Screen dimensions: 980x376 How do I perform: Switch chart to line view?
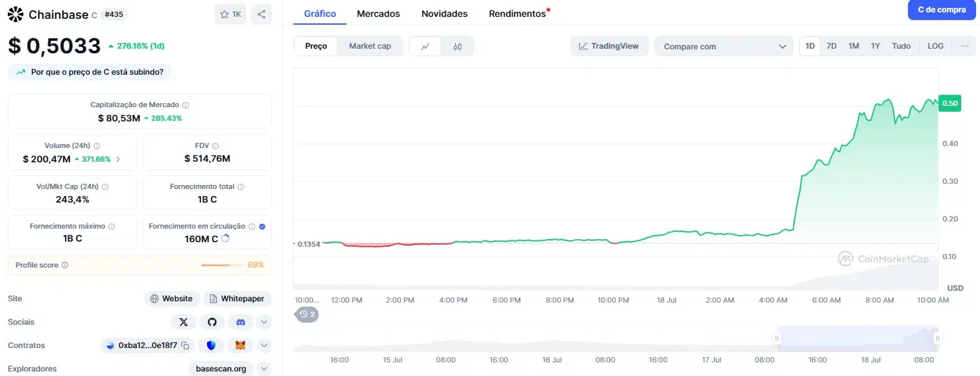tap(425, 46)
